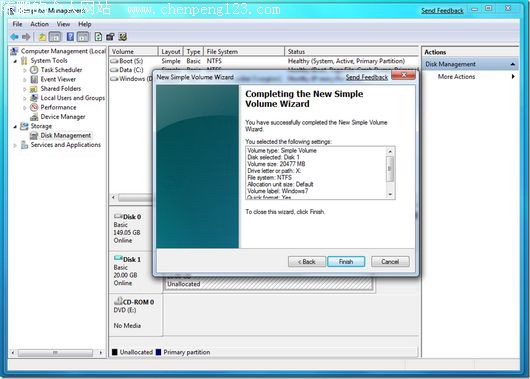Select the Device Manager tree item
Image resolution: width=530 pixels, height=379 pixels.
(63, 117)
